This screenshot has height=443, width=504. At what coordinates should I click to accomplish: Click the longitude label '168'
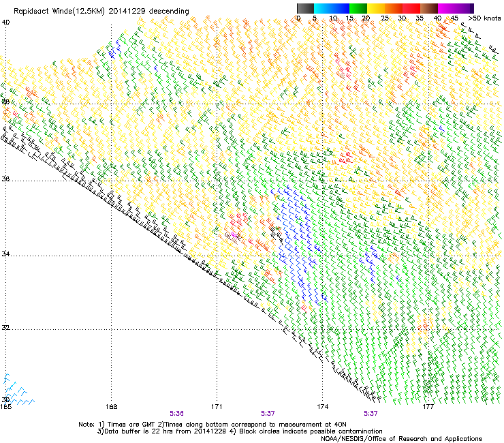[112, 407]
